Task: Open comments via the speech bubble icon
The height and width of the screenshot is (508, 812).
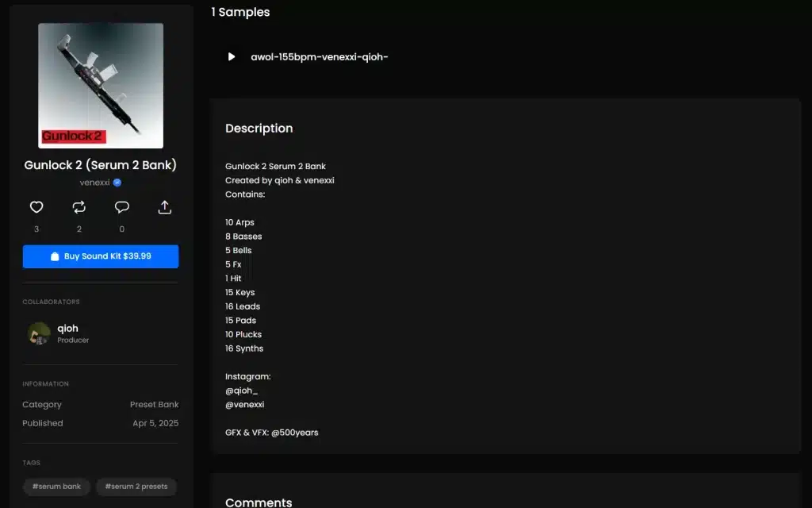Action: [121, 207]
